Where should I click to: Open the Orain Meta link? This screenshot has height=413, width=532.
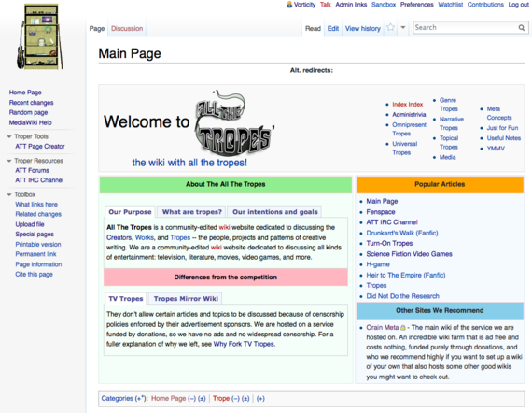tap(383, 328)
